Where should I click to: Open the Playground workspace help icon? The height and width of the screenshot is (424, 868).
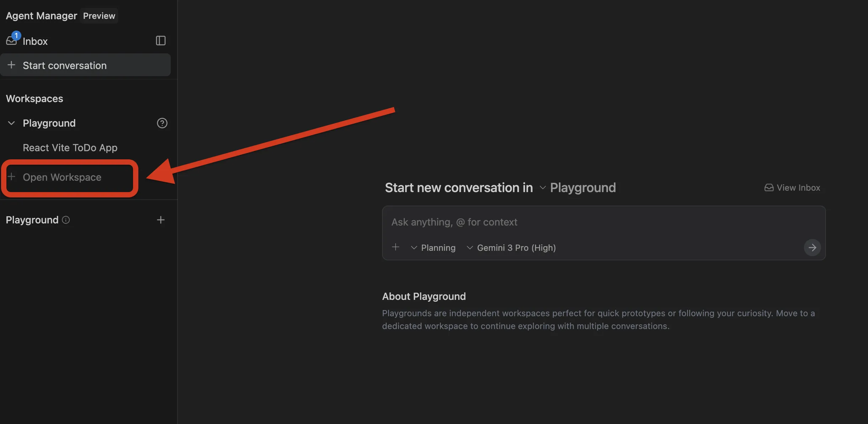[x=162, y=123]
